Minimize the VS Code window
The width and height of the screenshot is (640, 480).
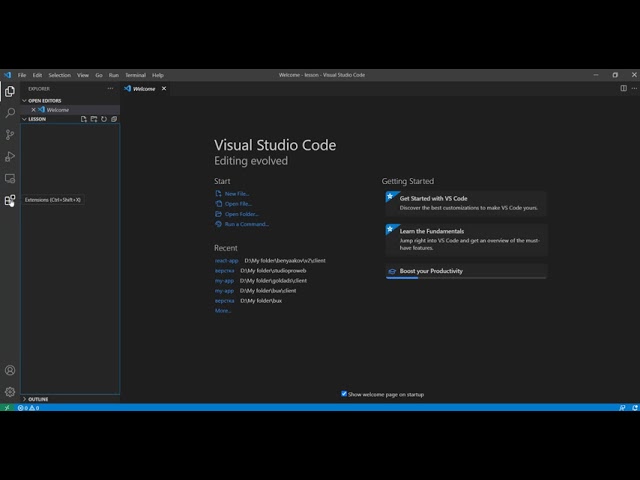point(596,75)
